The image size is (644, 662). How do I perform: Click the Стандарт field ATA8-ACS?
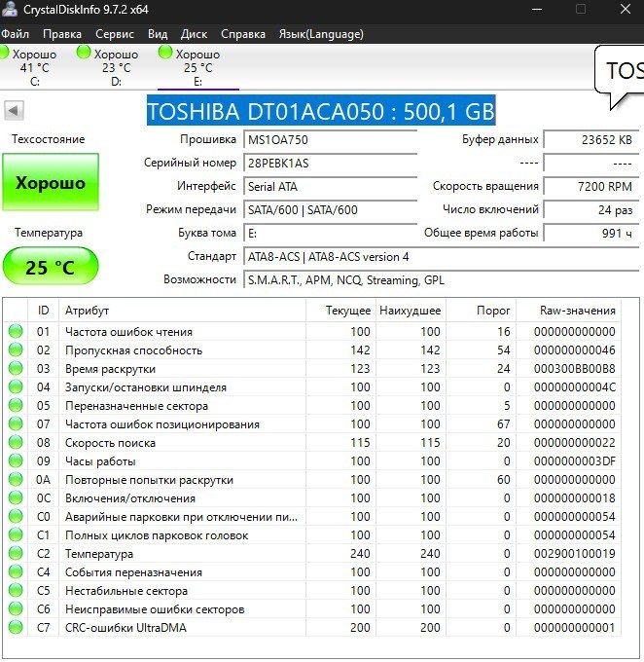442,257
